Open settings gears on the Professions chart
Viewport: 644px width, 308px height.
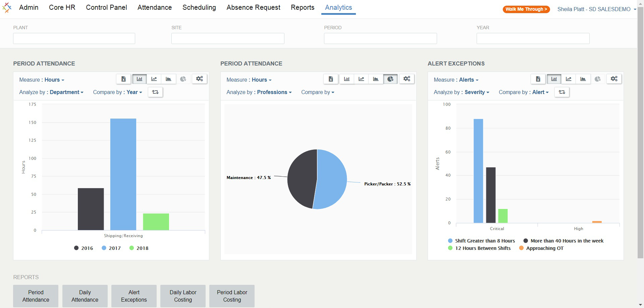[407, 79]
